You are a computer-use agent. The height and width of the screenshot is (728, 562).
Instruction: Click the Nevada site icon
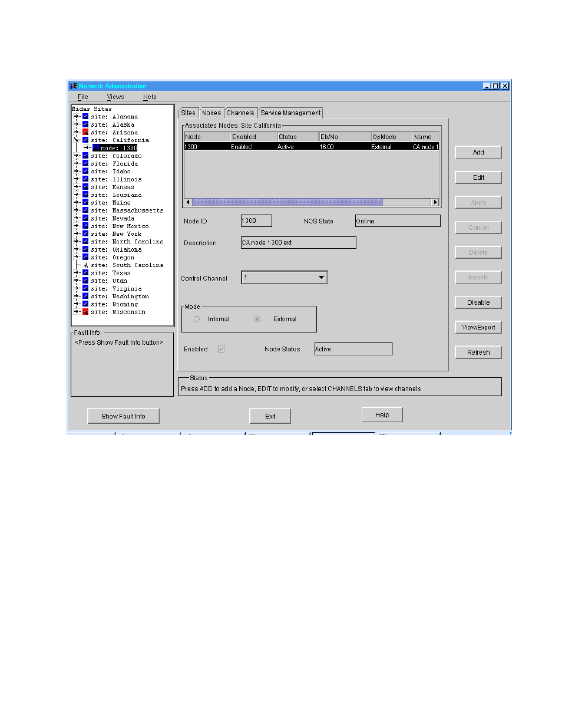pyautogui.click(x=85, y=218)
